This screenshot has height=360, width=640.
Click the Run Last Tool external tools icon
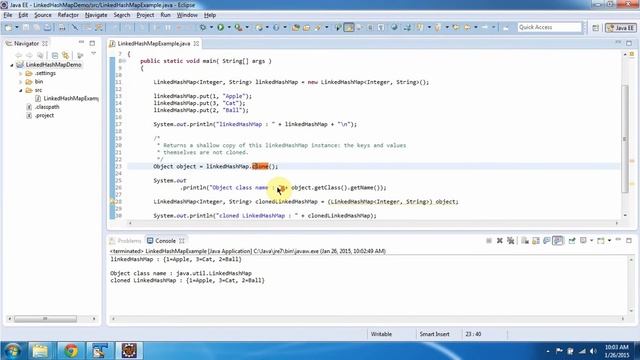(238, 27)
